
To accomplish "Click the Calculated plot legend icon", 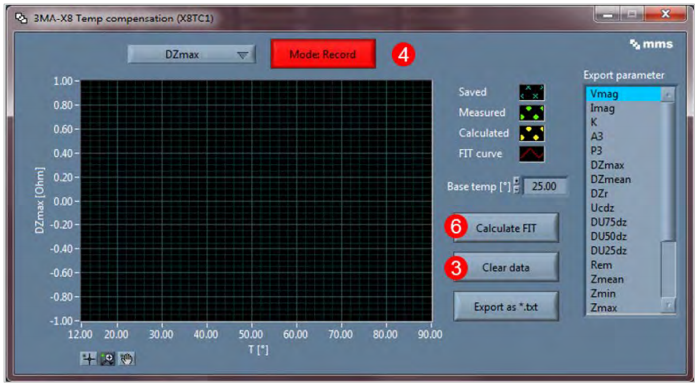I will point(531,133).
